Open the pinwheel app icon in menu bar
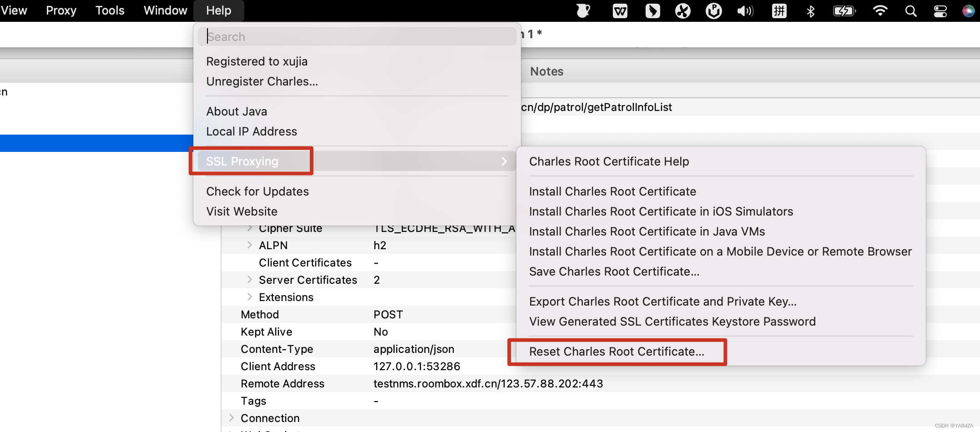The width and height of the screenshot is (980, 432). 682,10
